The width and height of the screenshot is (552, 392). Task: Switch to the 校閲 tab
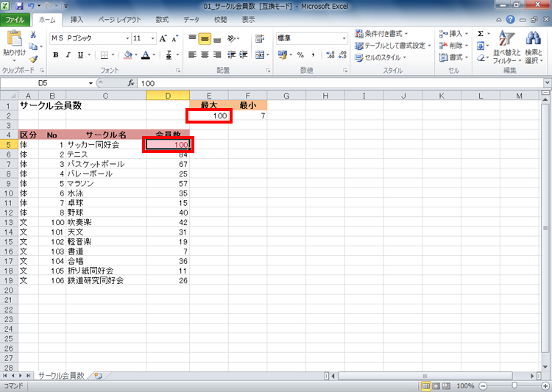220,20
